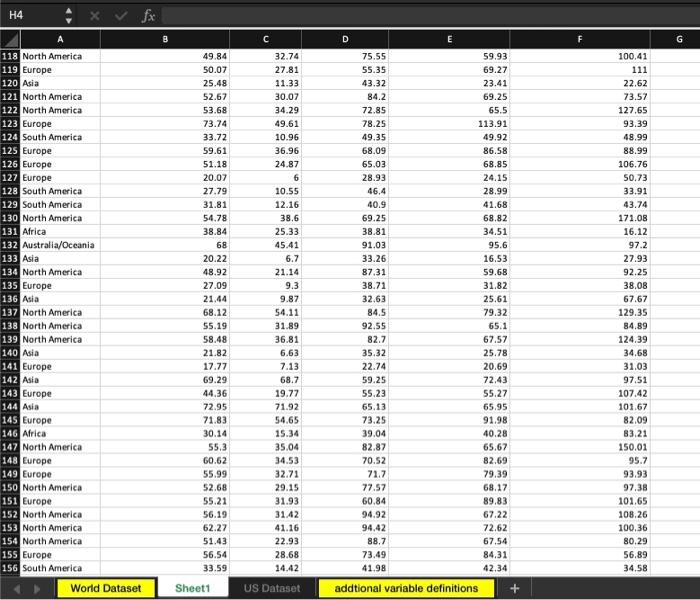The height and width of the screenshot is (600, 700).
Task: Select column E header
Action: [449, 39]
